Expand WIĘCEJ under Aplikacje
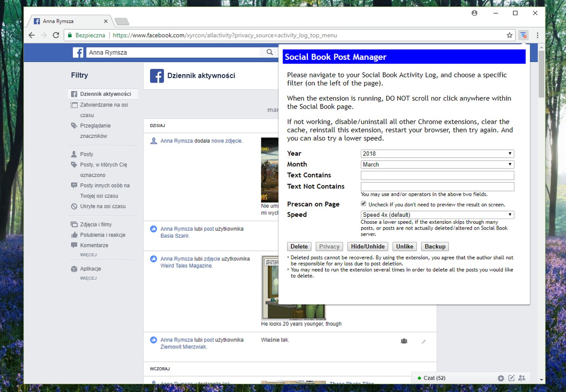This screenshot has width=566, height=392. 88,278
